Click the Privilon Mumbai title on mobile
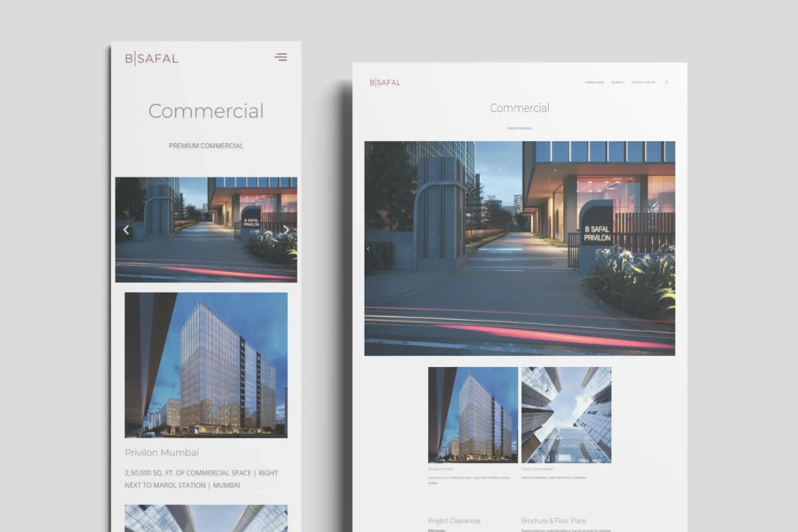Screen dimensions: 798x532 click(x=162, y=453)
